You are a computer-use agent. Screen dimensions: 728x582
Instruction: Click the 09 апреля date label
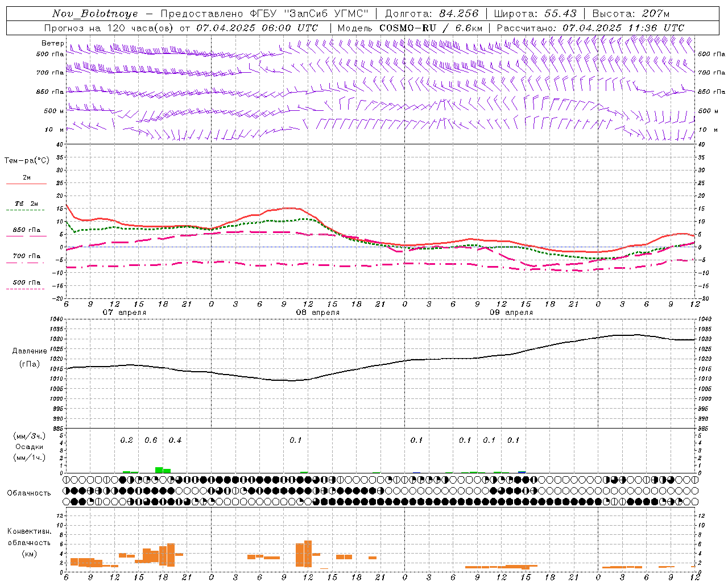(x=511, y=313)
